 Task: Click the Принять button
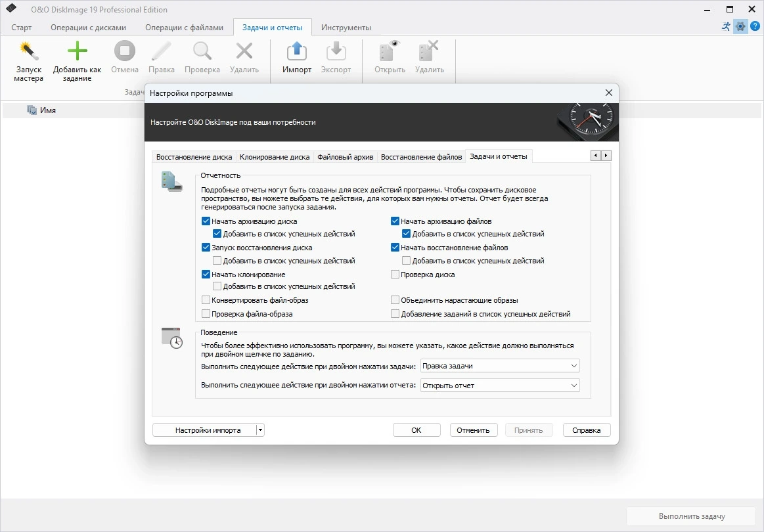[529, 430]
